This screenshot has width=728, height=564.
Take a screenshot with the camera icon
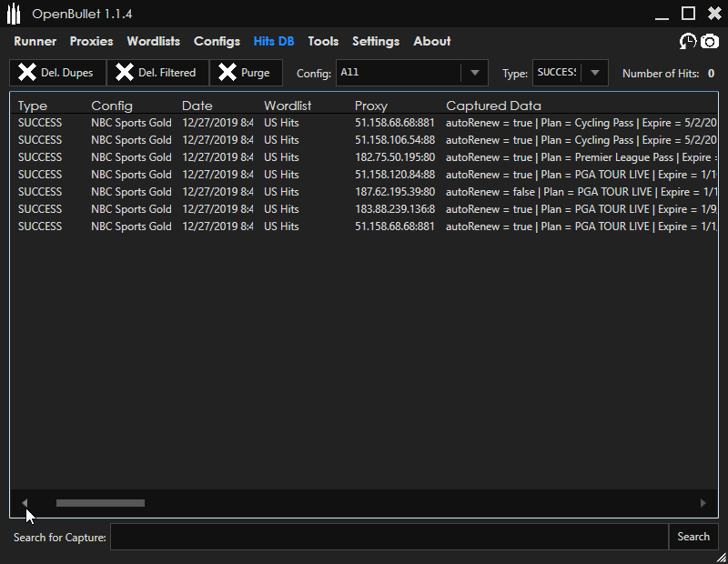709,41
